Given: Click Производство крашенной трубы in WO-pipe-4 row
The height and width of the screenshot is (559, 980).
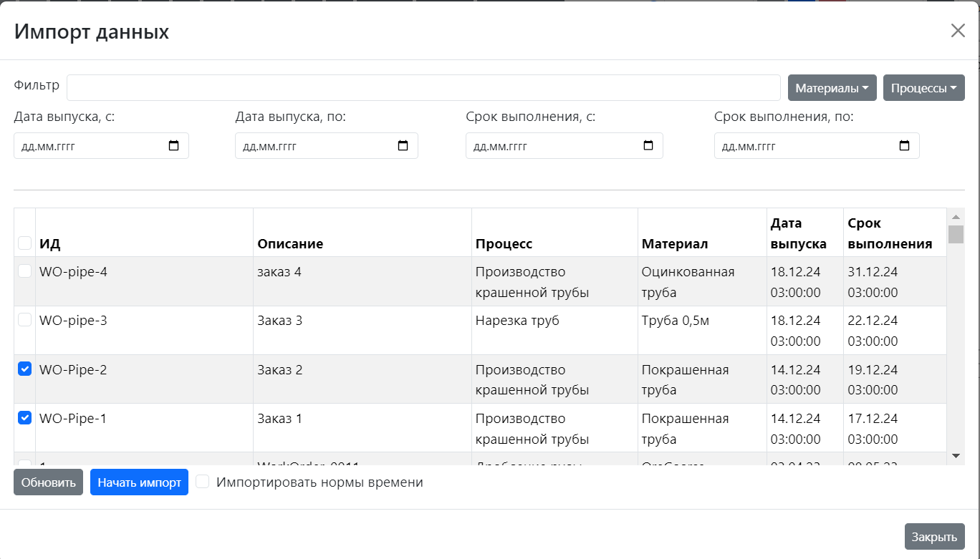Looking at the screenshot, I should tap(555, 281).
